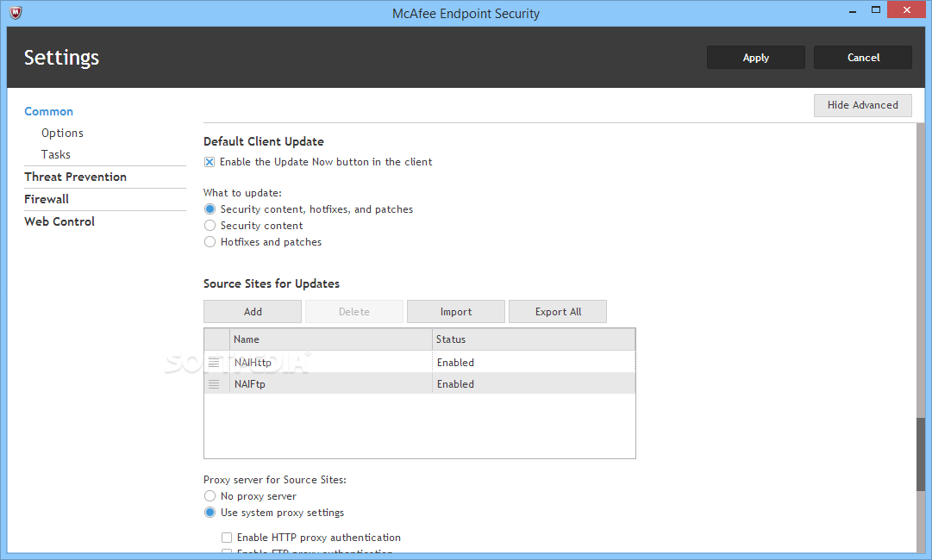Open Tasks under Common
The image size is (932, 560).
coord(56,154)
